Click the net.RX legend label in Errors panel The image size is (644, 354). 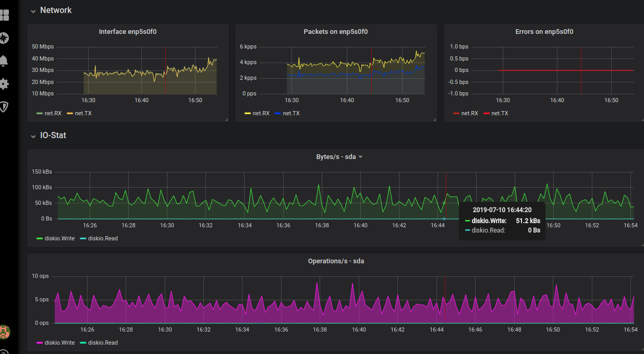(470, 113)
